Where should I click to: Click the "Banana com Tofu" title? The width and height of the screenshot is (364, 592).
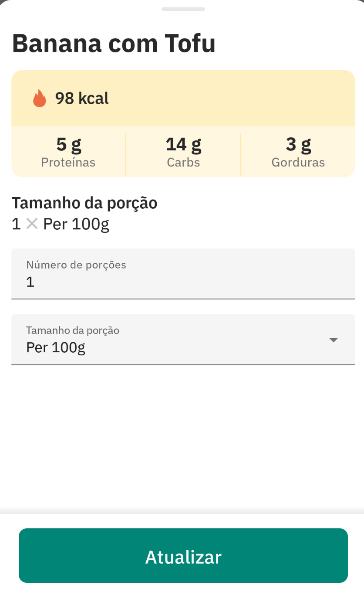tap(114, 43)
